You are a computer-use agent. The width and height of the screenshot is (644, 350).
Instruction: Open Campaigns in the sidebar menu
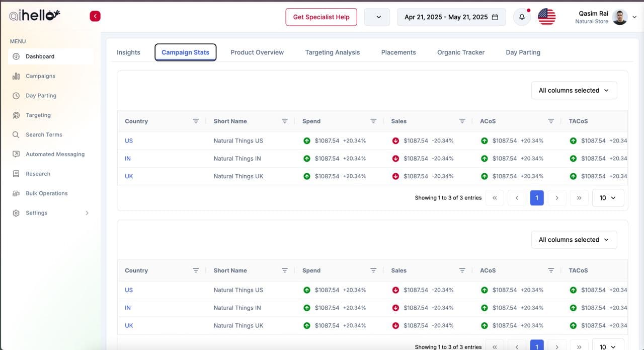click(x=40, y=76)
